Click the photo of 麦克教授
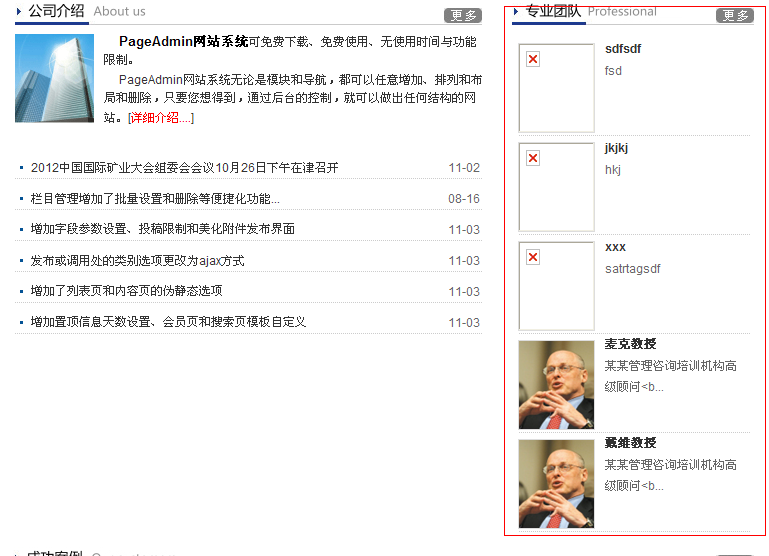 coord(556,385)
